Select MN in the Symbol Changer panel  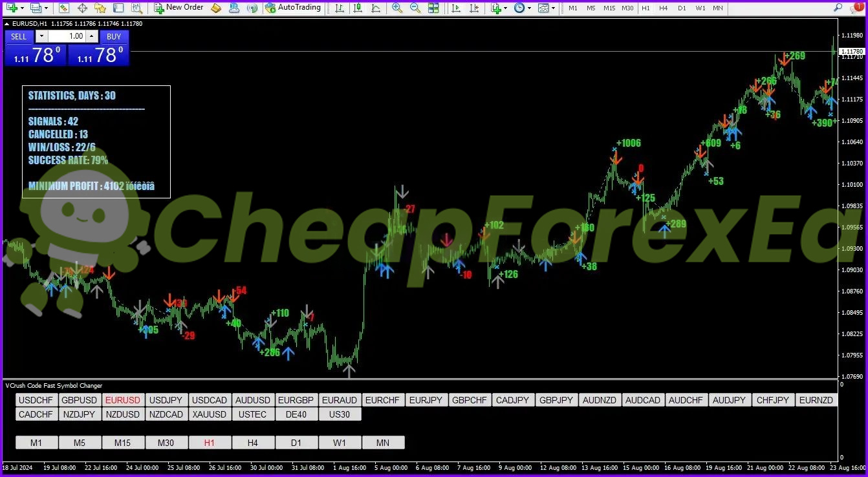(x=383, y=443)
